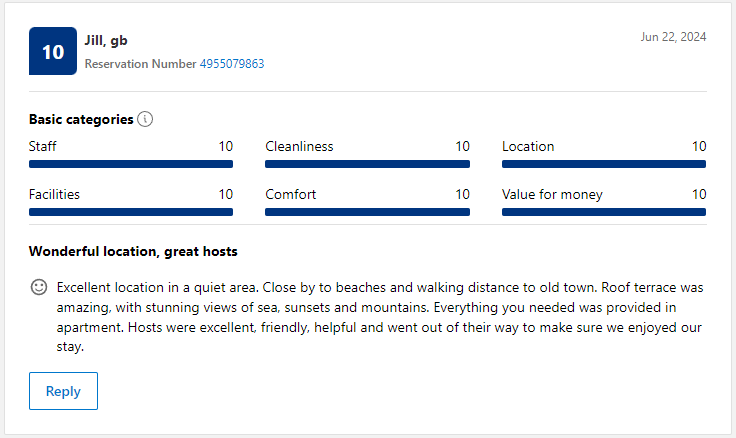736x438 pixels.
Task: Click the blue score badge showing 10
Action: point(53,51)
